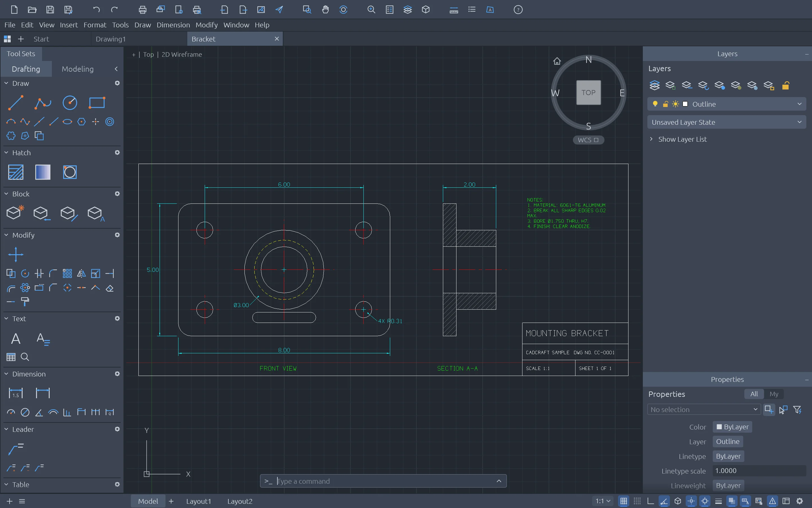
Task: Collapse the Draw tool section
Action: pos(6,83)
